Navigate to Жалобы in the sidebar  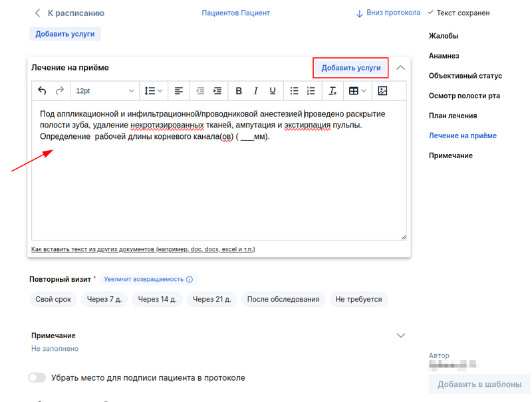tap(444, 36)
